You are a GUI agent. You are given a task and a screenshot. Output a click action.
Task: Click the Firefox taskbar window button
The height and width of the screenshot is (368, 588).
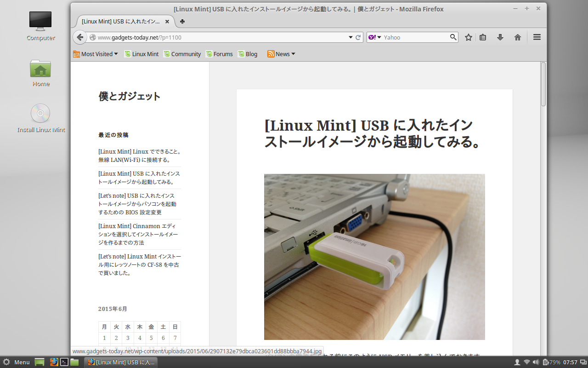click(x=121, y=362)
